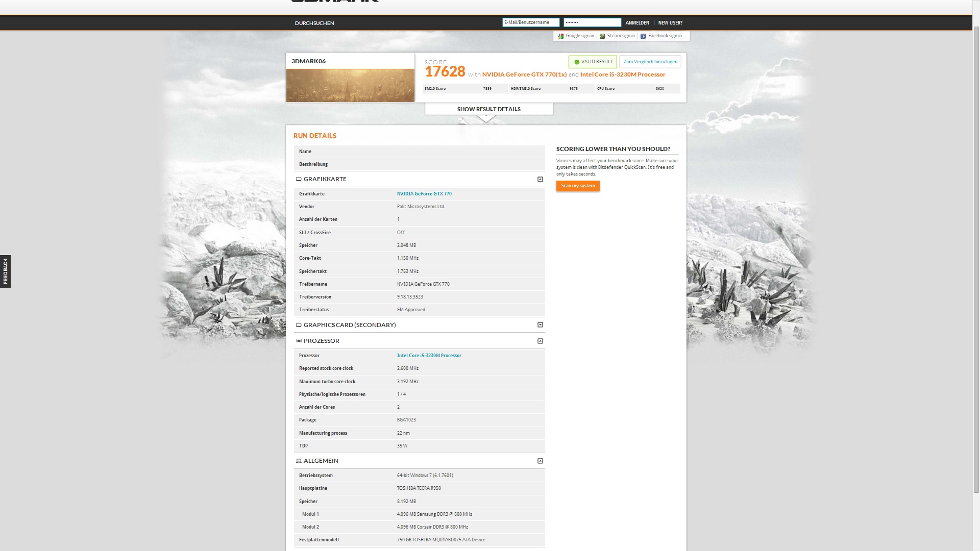Click Zum Vergleich hinzufügen button
The height and width of the screenshot is (551, 980).
650,62
